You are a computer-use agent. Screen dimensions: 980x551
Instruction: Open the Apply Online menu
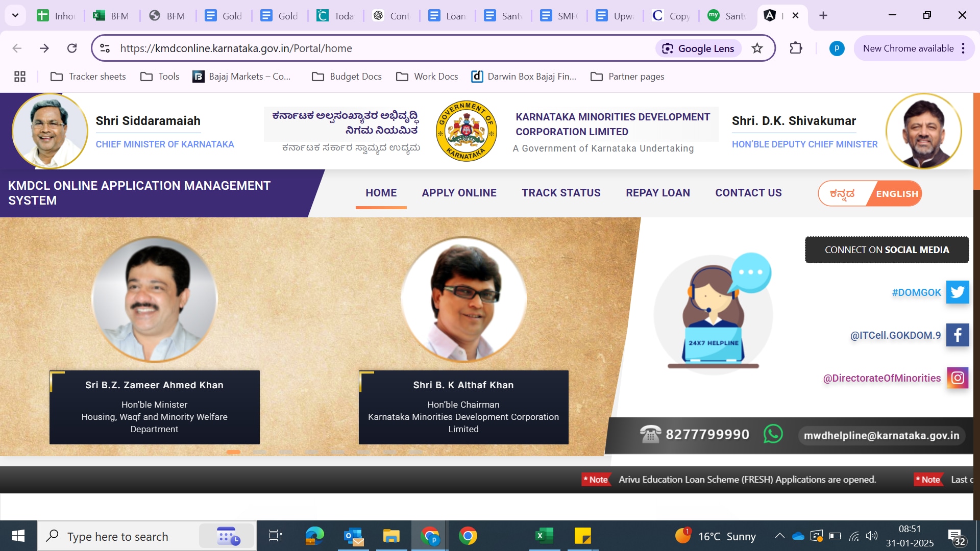tap(459, 193)
